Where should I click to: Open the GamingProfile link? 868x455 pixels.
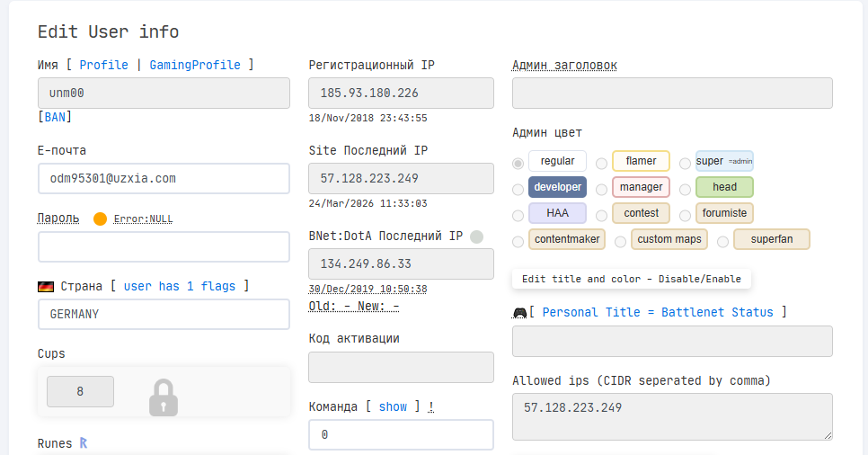pos(195,65)
